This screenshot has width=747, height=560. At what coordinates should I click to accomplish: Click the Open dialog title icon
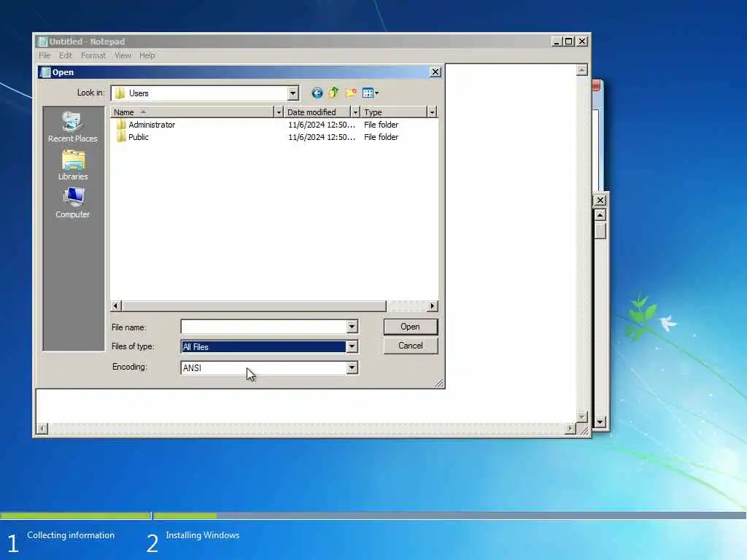45,72
